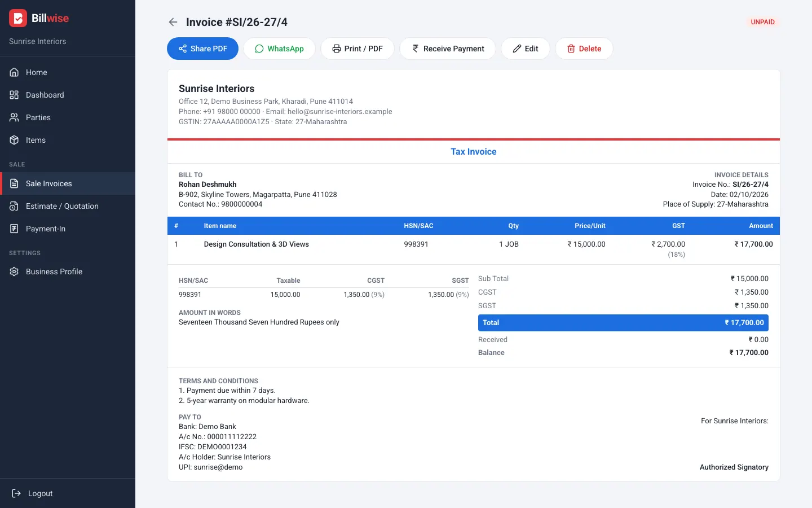The image size is (812, 508).
Task: Click the share icon in Share PDF
Action: [183, 49]
